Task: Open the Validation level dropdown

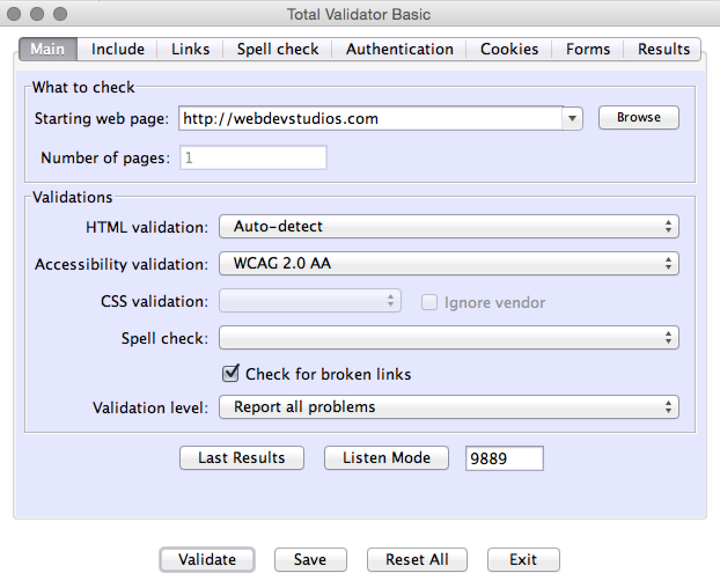Action: tap(449, 407)
